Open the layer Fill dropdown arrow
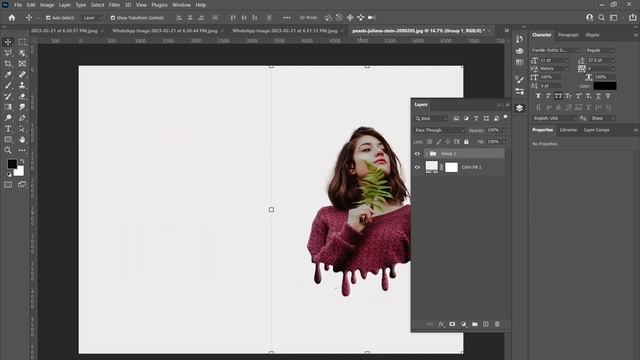 [504, 142]
